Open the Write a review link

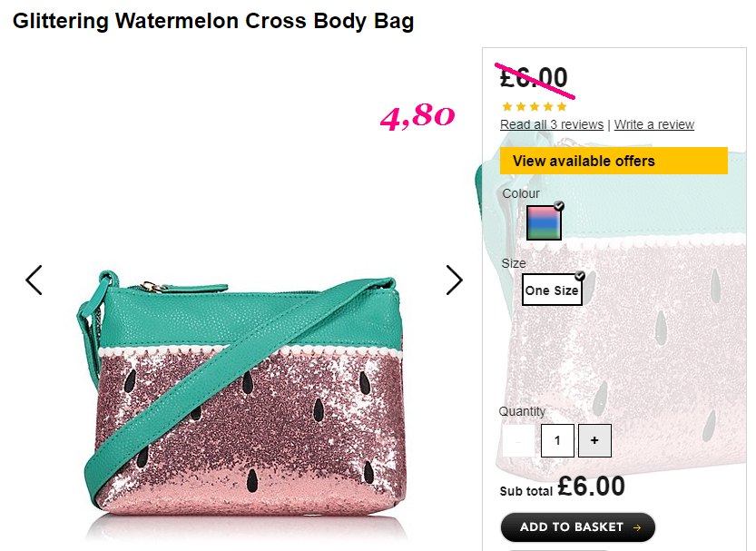click(x=653, y=124)
